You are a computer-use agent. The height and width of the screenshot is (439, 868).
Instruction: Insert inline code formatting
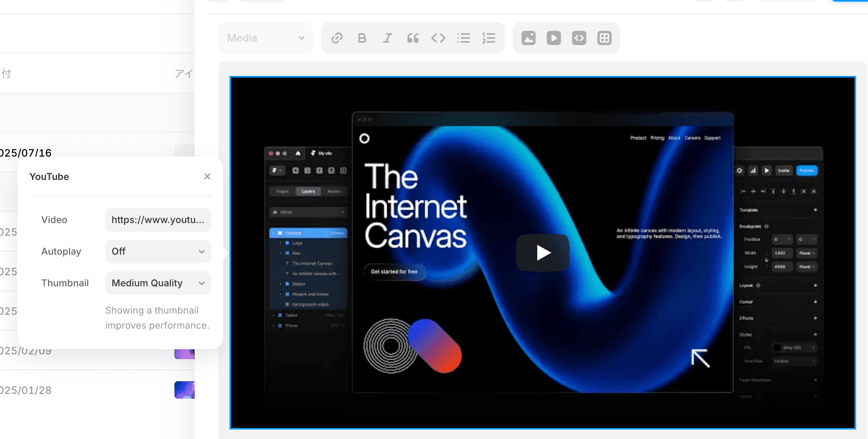438,38
